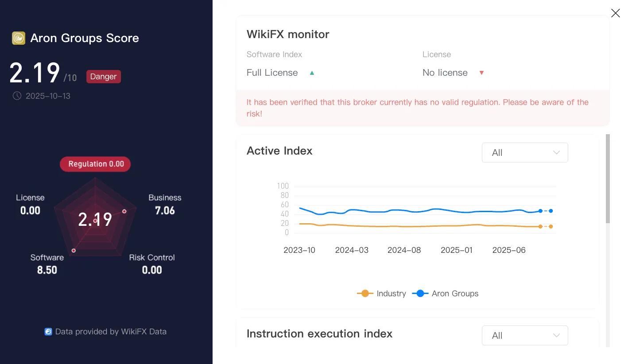The width and height of the screenshot is (628, 364).
Task: Click the vertical scrollbar thumb
Action: (608, 178)
